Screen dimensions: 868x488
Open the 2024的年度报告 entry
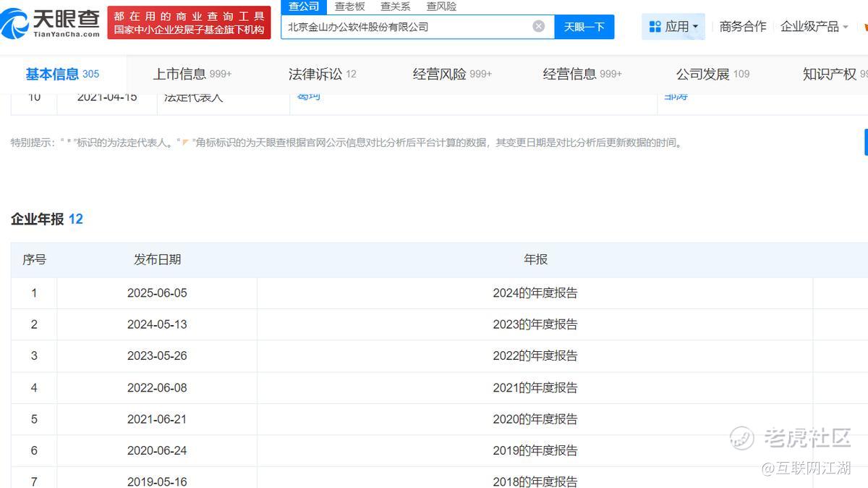point(535,293)
